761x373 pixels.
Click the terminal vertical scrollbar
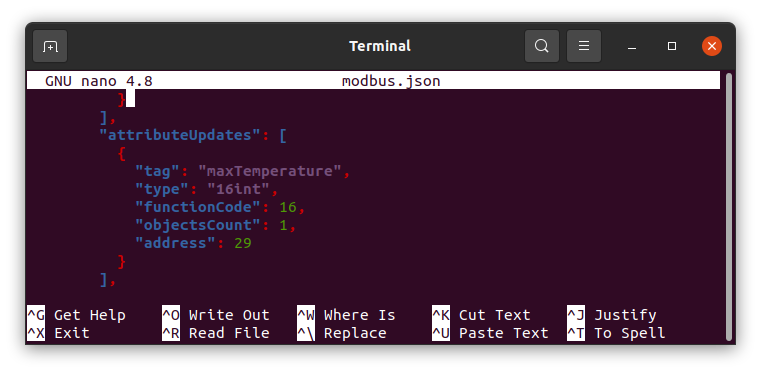coord(728,208)
